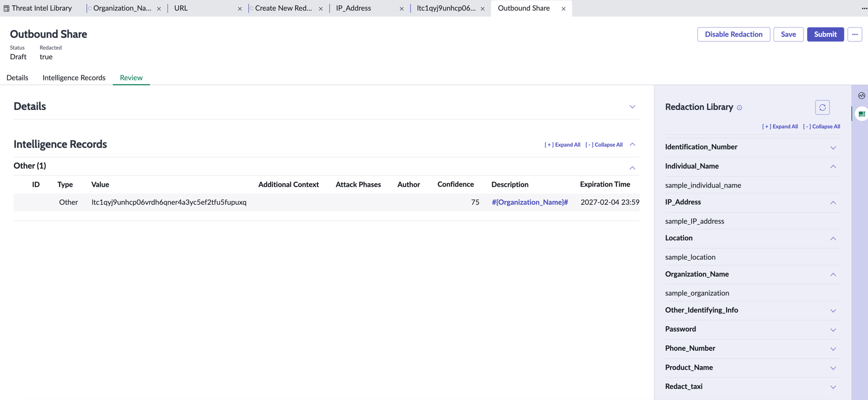Image resolution: width=868 pixels, height=400 pixels.
Task: Click the green library panel icon
Action: (x=862, y=114)
